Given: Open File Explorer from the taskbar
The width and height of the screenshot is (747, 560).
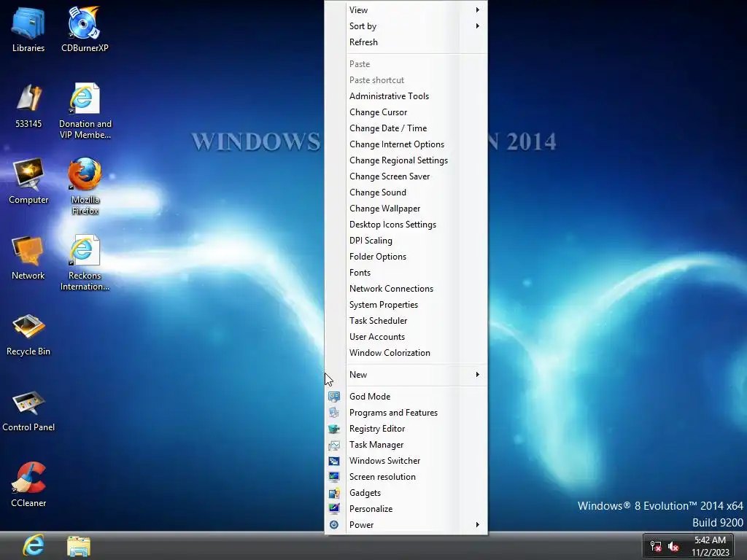Looking at the screenshot, I should coord(79,546).
